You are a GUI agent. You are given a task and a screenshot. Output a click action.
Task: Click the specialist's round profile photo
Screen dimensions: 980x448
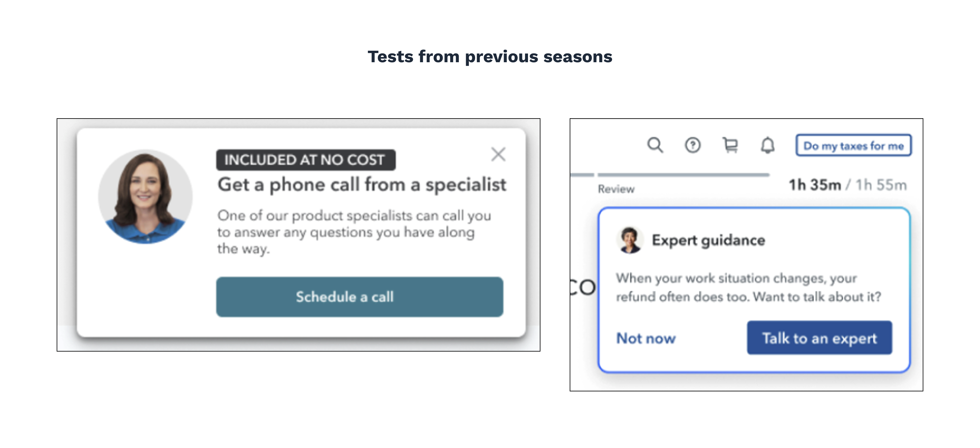click(x=145, y=197)
